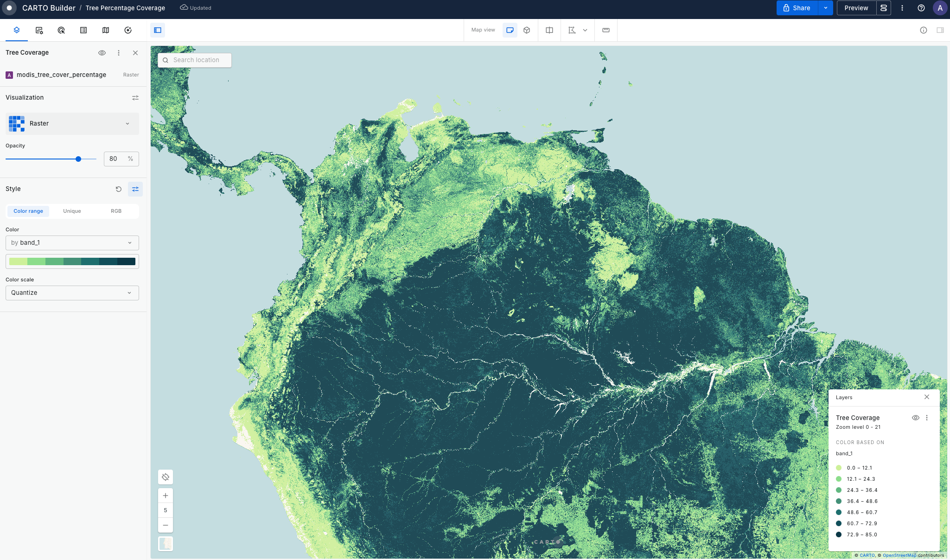Viewport: 950px width, 560px height.
Task: Open the Widgets tab icon
Action: [x=39, y=30]
